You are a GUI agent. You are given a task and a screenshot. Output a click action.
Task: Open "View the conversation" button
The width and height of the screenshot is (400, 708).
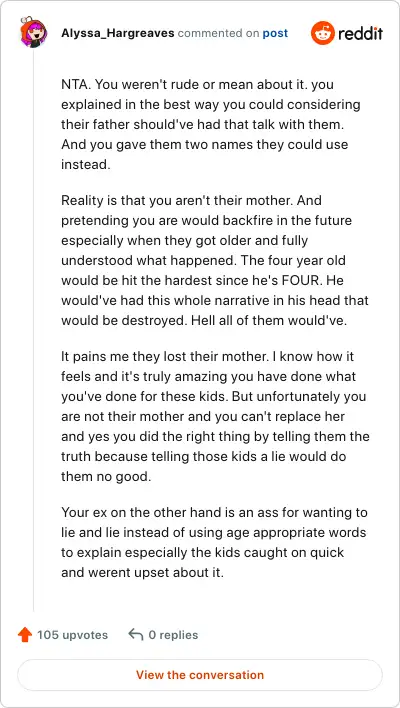(x=200, y=675)
